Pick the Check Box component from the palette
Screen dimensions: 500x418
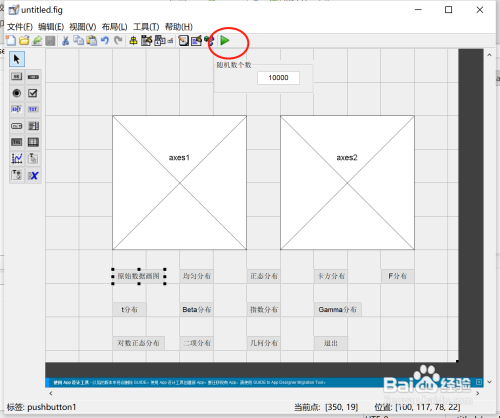point(33,93)
